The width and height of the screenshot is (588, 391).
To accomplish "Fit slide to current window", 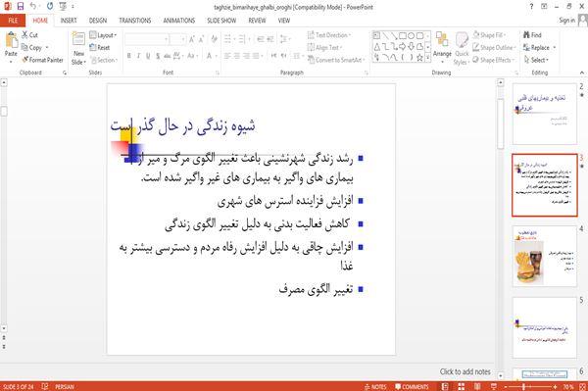I will tap(583, 386).
